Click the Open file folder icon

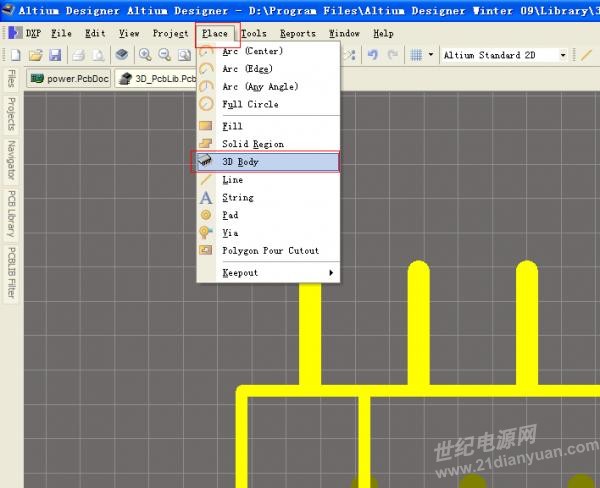tap(36, 55)
